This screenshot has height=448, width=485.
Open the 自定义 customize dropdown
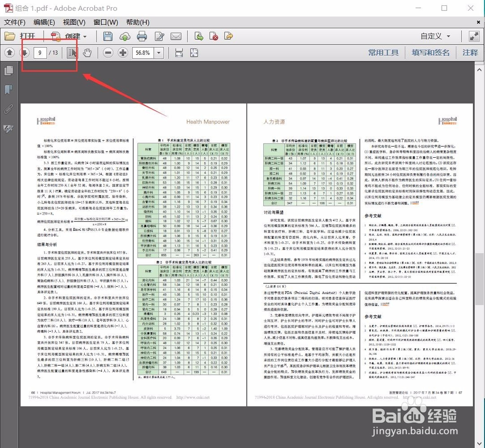point(435,36)
